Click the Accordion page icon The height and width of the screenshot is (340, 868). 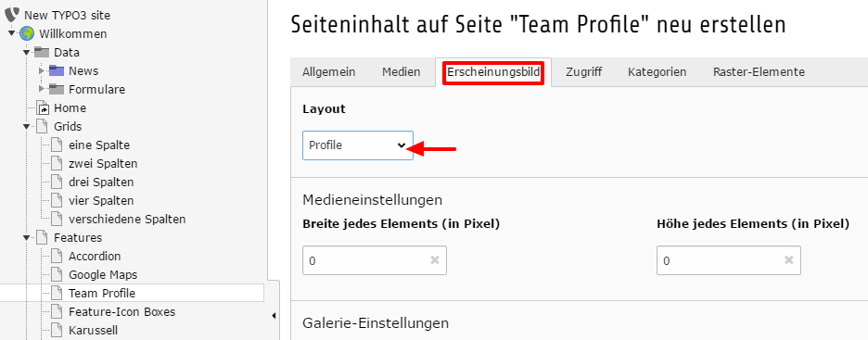tap(57, 256)
